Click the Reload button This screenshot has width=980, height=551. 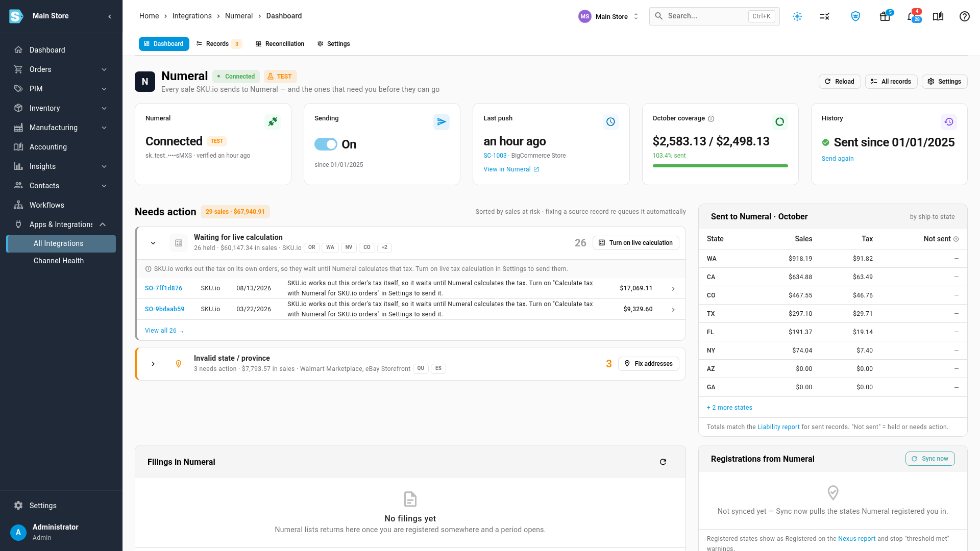point(840,82)
